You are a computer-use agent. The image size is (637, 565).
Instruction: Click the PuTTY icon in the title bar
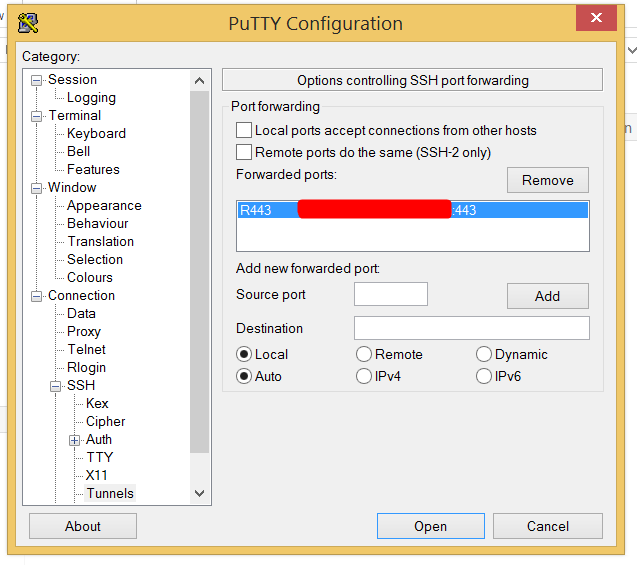27,21
